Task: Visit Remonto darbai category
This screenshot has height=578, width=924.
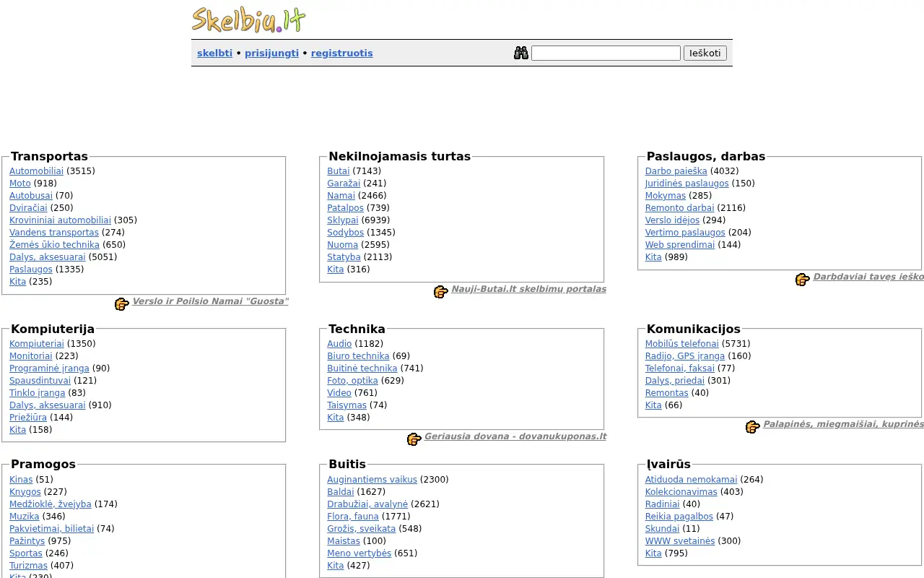Action: pyautogui.click(x=680, y=208)
